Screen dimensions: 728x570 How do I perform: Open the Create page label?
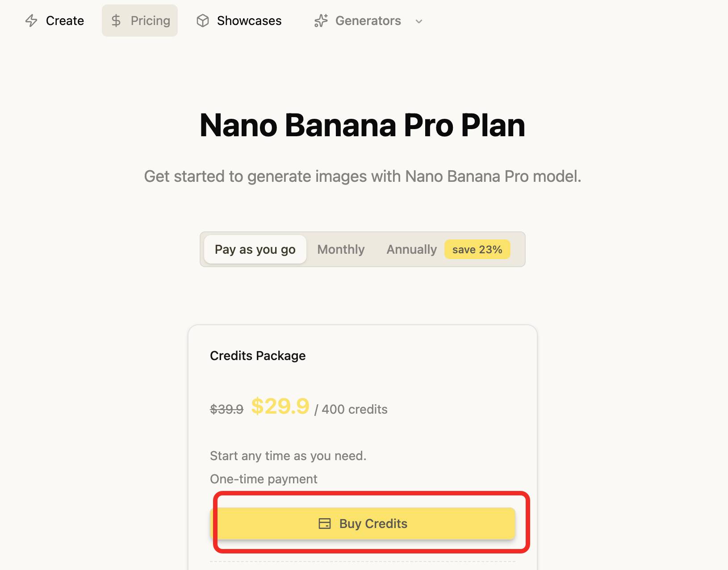65,21
